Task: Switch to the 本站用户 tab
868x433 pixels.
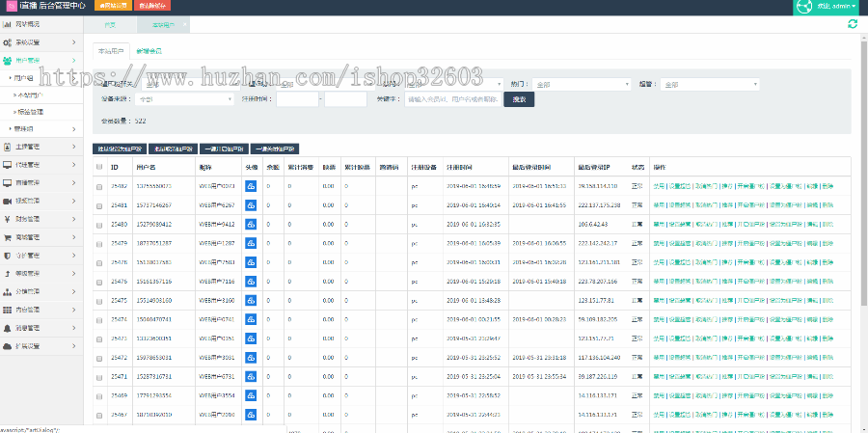Action: coord(108,49)
